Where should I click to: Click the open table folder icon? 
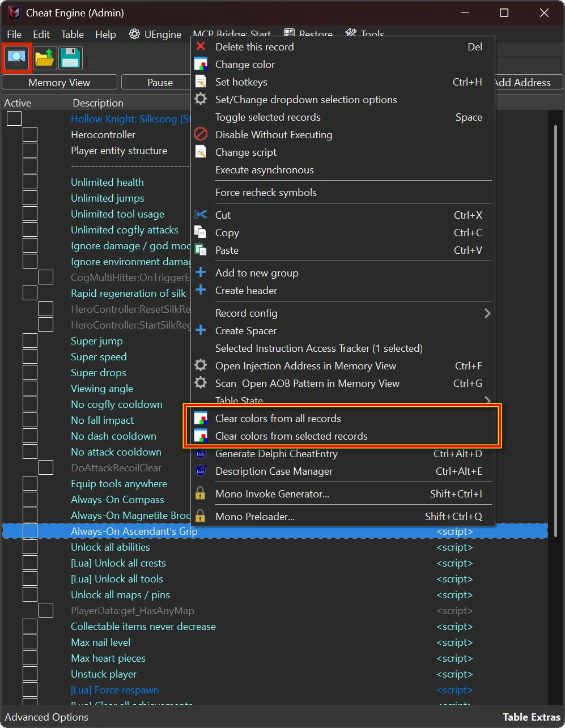coord(44,57)
